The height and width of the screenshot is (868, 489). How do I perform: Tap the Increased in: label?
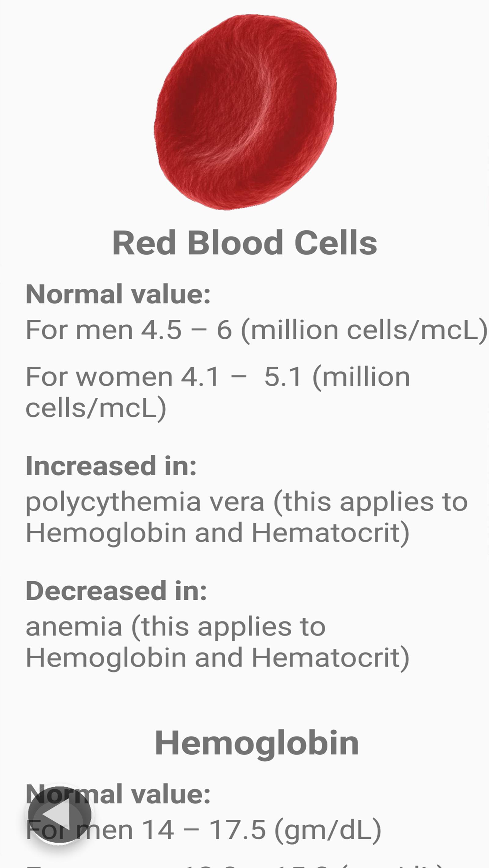pyautogui.click(x=111, y=466)
